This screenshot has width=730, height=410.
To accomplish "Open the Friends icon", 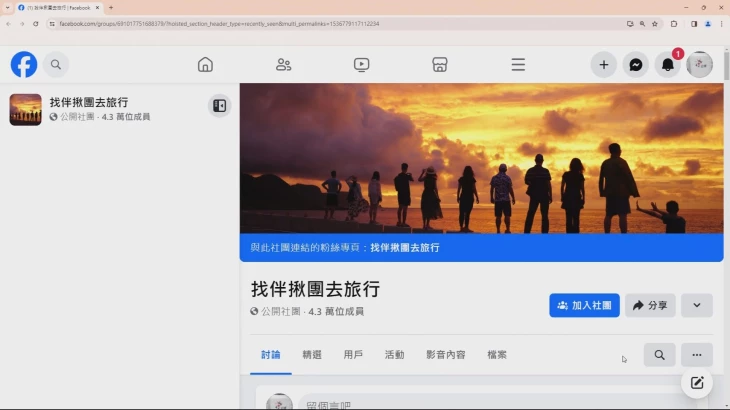I will click(284, 64).
